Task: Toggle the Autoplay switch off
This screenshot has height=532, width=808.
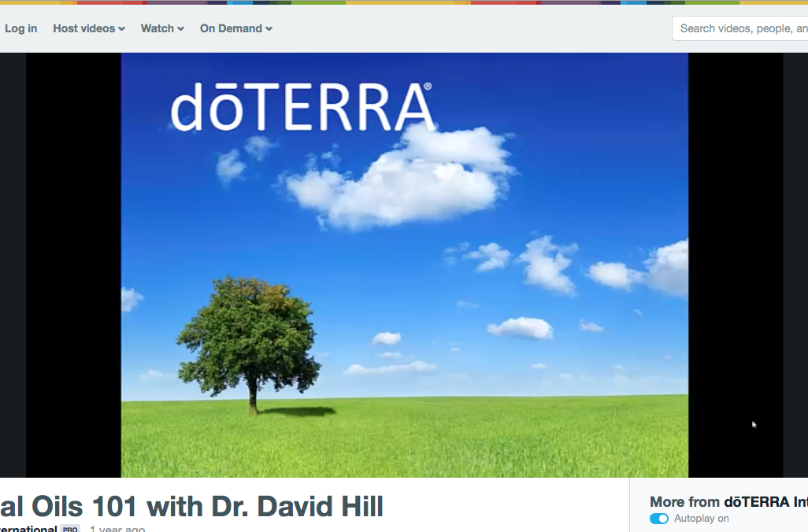Action: pos(659,519)
